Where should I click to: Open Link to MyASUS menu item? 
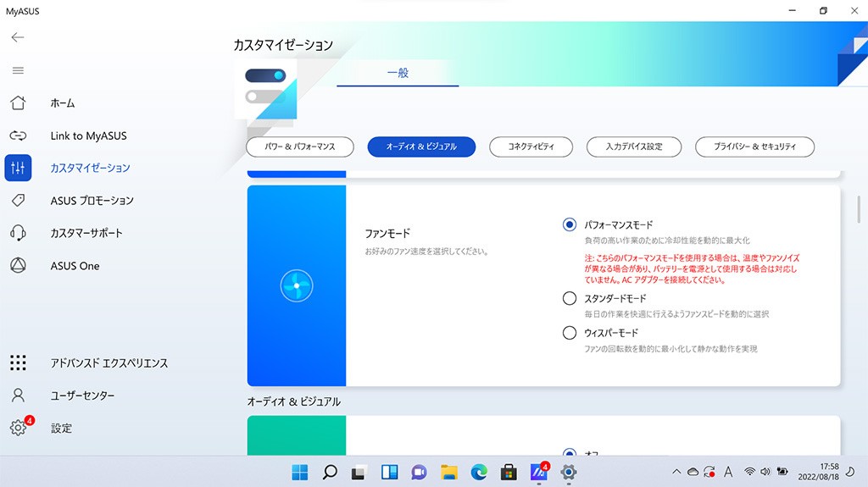pos(88,136)
